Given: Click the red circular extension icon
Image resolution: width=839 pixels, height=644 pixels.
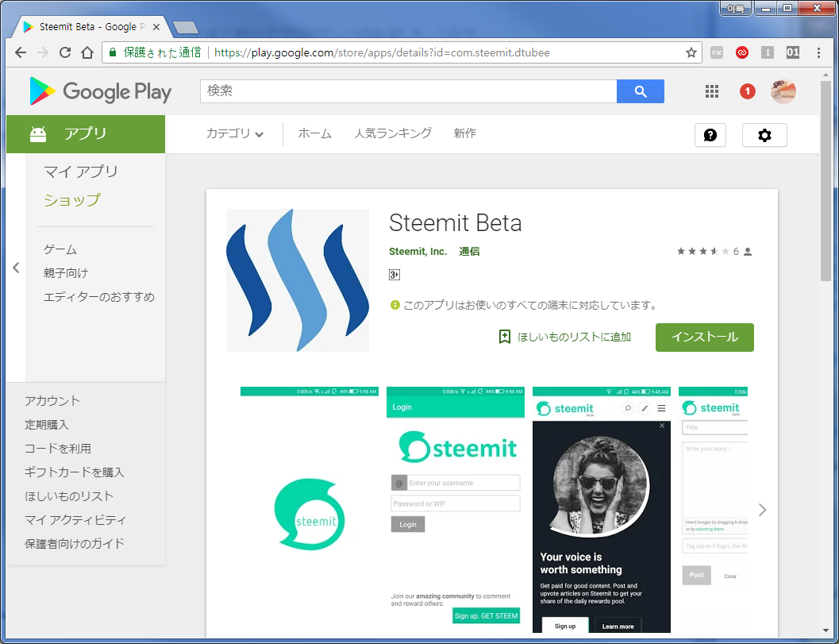Looking at the screenshot, I should [x=741, y=52].
